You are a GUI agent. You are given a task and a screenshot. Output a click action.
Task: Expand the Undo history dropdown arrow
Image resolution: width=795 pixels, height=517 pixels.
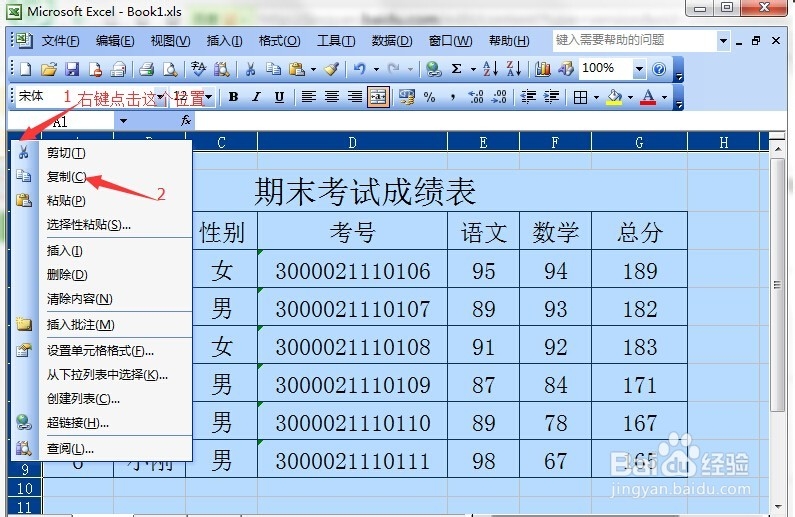click(x=376, y=69)
